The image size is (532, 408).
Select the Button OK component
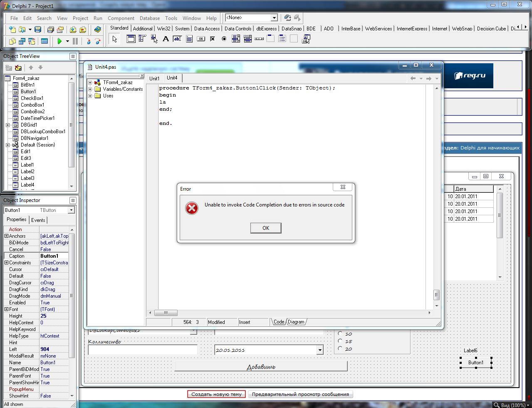click(201, 39)
